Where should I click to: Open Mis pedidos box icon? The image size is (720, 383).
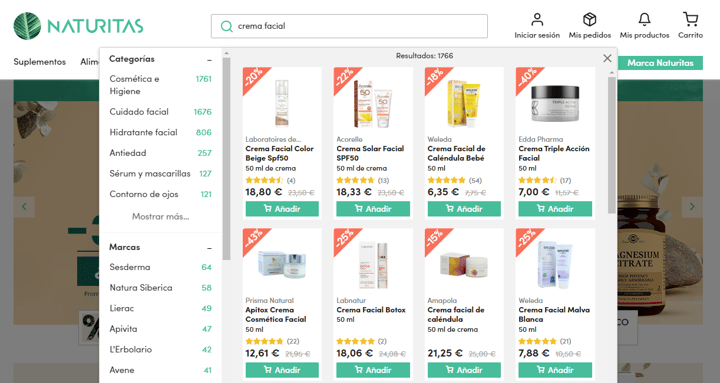[x=590, y=19]
